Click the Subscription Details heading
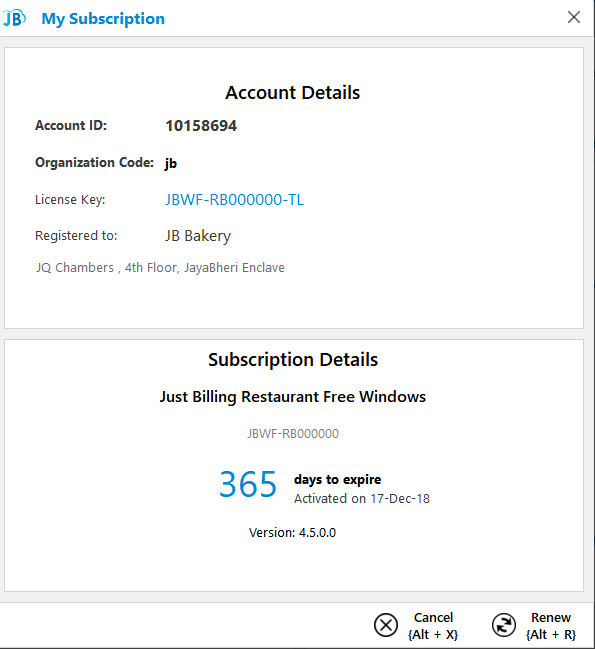 coord(293,360)
